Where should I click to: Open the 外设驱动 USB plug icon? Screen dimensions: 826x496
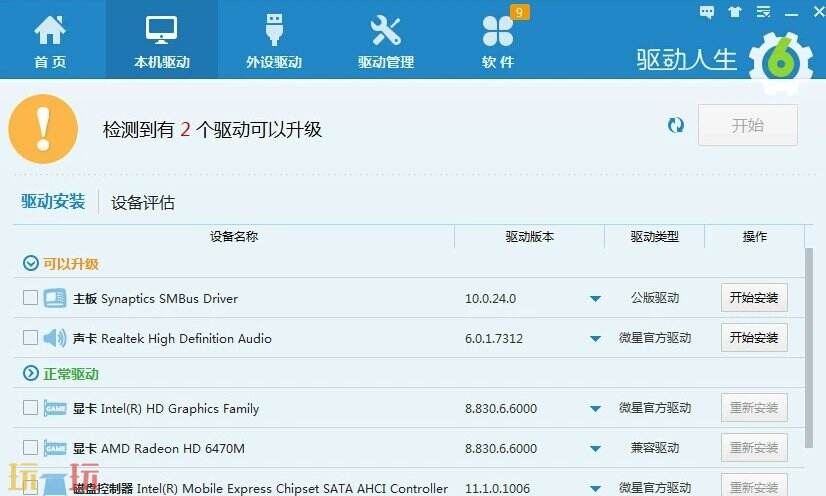[274, 29]
